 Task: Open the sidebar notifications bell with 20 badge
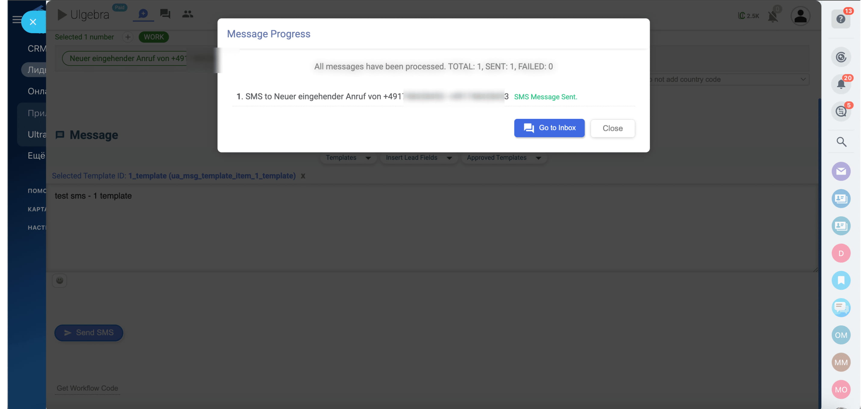(x=841, y=84)
